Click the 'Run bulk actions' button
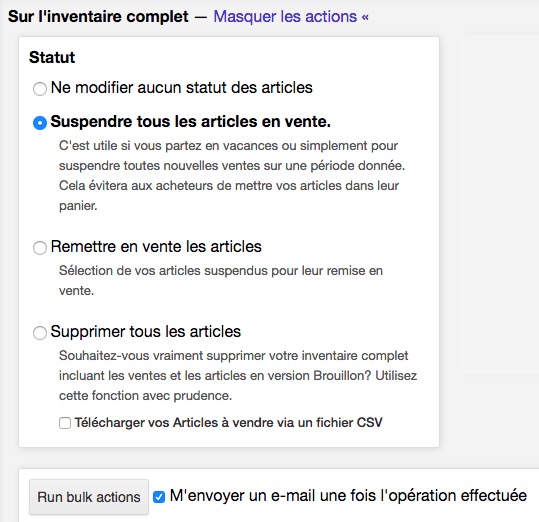This screenshot has width=539, height=522. (89, 497)
